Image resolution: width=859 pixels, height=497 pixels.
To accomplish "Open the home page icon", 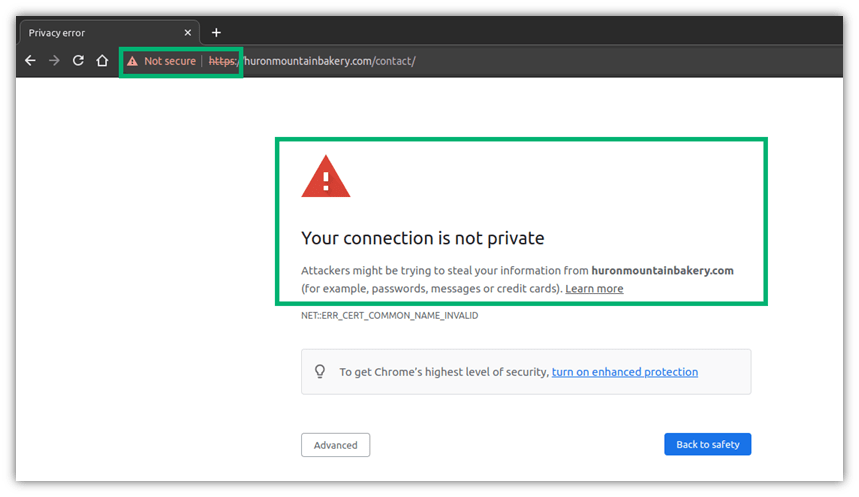I will 102,61.
